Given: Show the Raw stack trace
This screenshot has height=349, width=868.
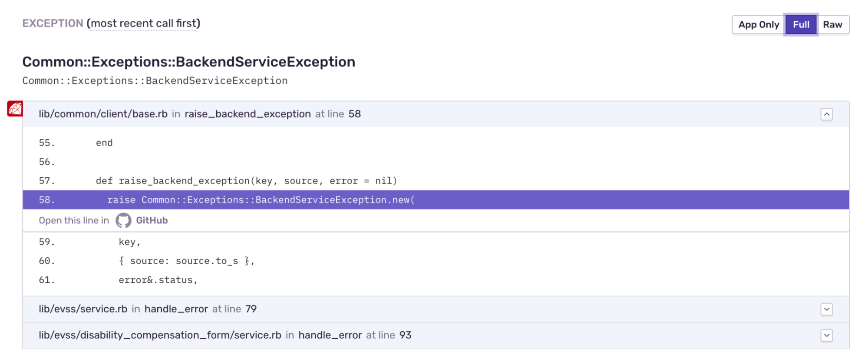Looking at the screenshot, I should click(x=832, y=25).
